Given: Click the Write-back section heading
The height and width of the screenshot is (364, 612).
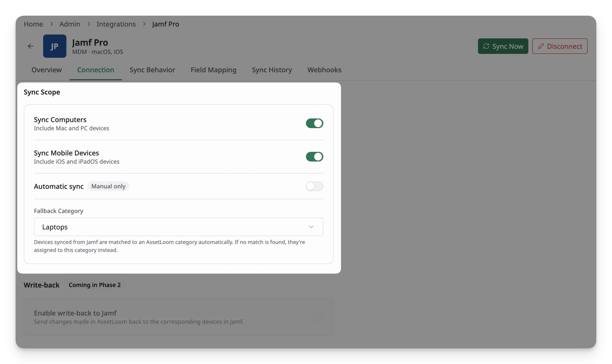Looking at the screenshot, I should click(41, 285).
